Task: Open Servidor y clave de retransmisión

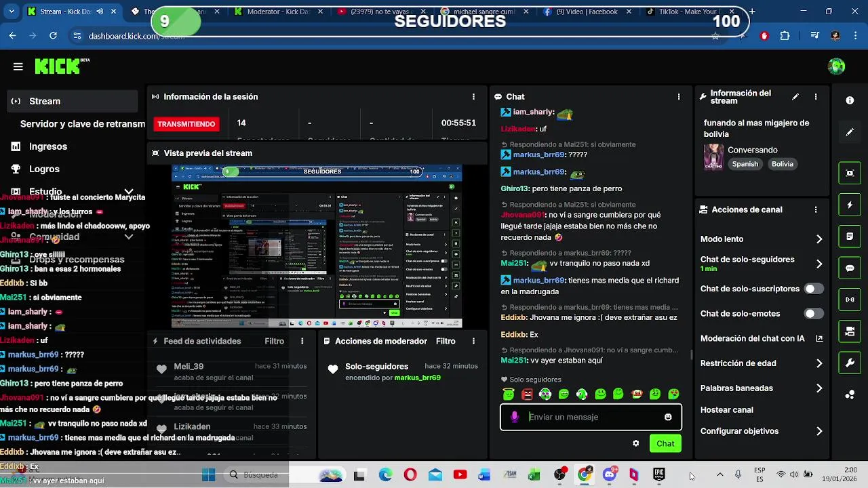Action: pyautogui.click(x=82, y=124)
